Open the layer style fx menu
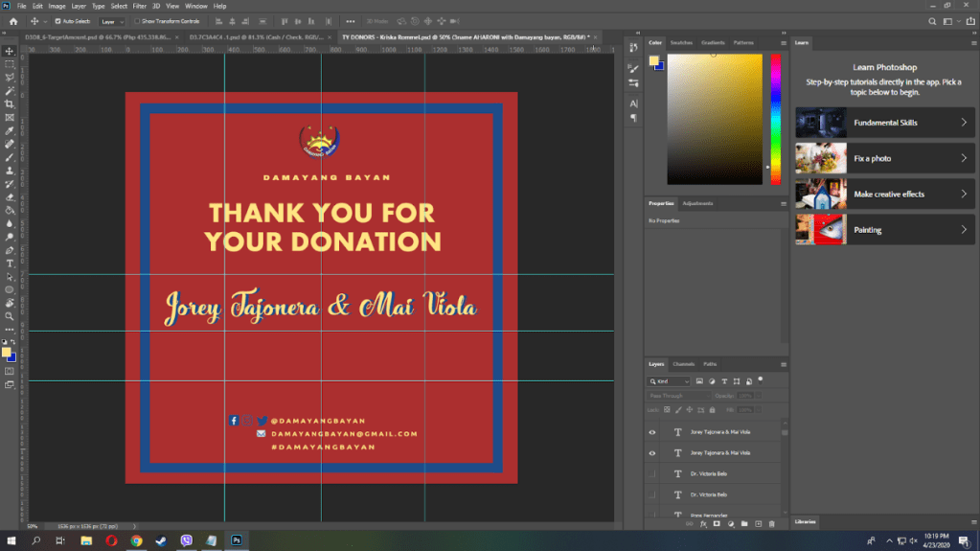This screenshot has width=980, height=551. tap(702, 524)
